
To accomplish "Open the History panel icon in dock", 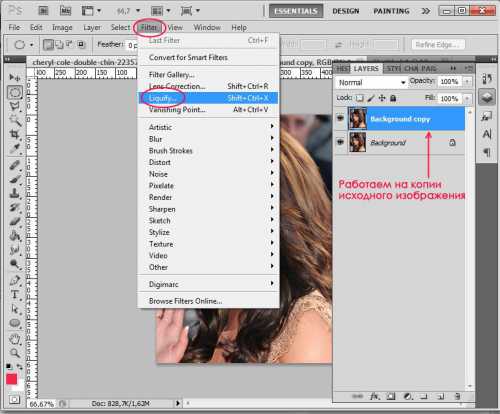I will 487,79.
